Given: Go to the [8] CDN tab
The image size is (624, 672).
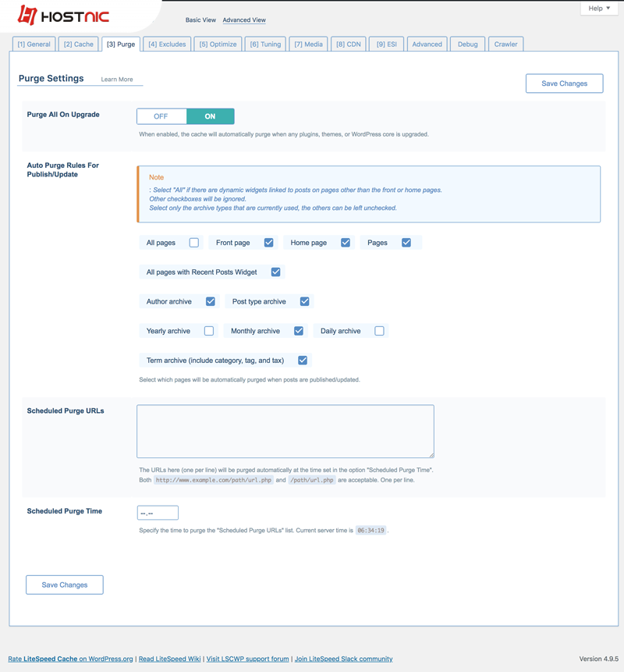Looking at the screenshot, I should (x=348, y=44).
